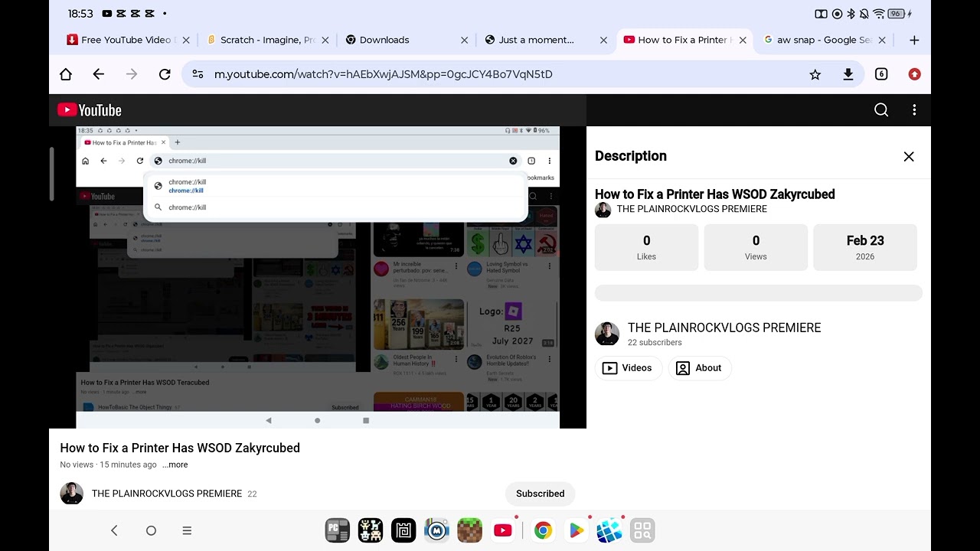Click video title below the player
Image resolution: width=980 pixels, height=551 pixels.
[x=180, y=448]
